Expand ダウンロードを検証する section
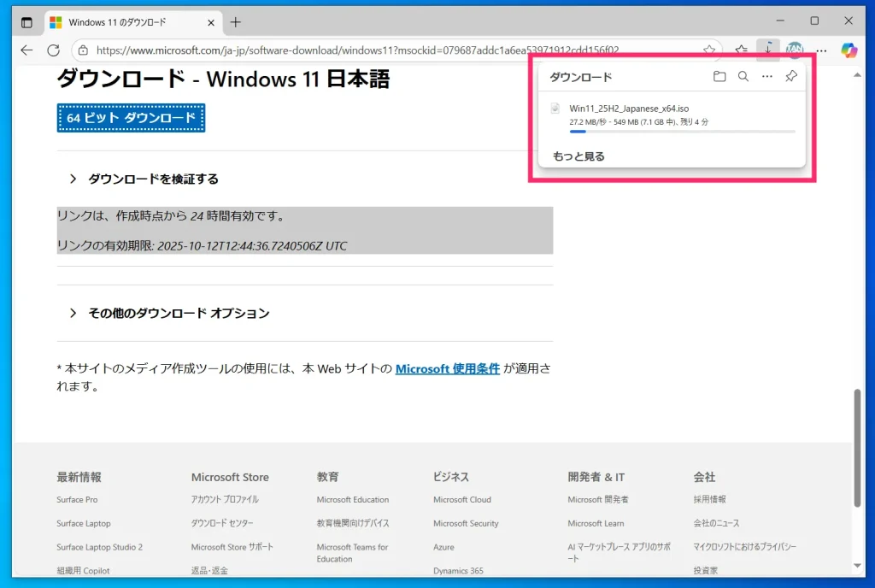Screen dimensions: 875x588 pos(153,179)
